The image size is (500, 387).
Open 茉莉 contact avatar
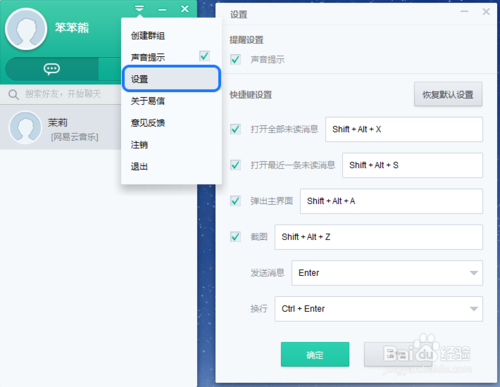(x=25, y=127)
